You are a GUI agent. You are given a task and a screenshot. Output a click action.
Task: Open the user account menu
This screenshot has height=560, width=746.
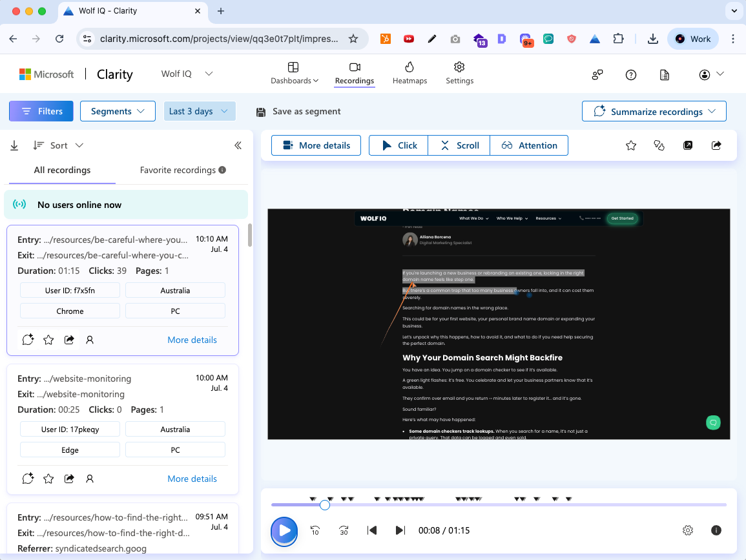(x=711, y=75)
